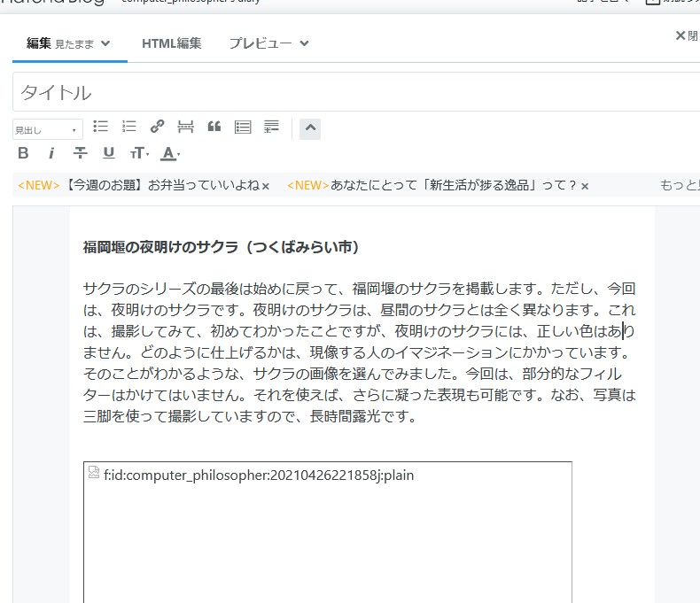The width and height of the screenshot is (700, 603).
Task: Toggle italic formatting
Action: 51,153
